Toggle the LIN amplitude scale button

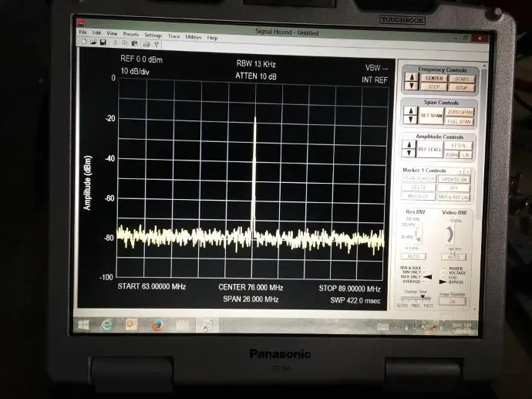coord(466,155)
